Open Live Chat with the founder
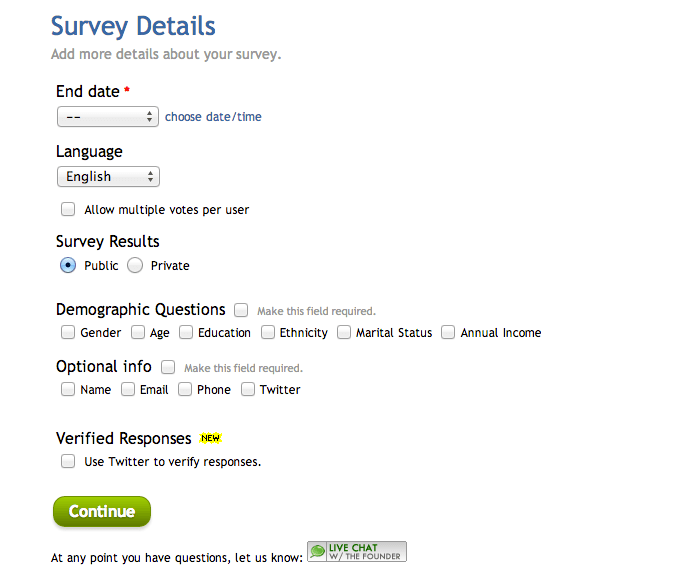The image size is (690, 573). tap(357, 552)
